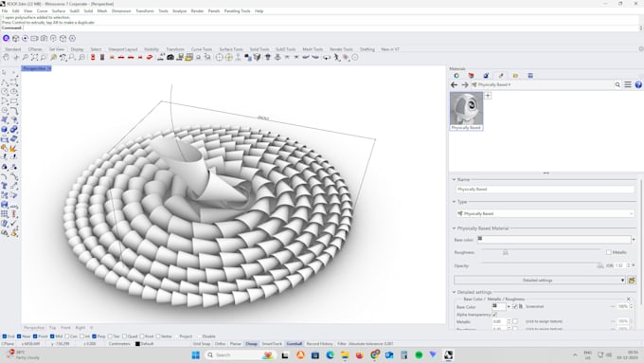644x363 pixels.
Task: Go back in the Materials browser
Action: (455, 84)
